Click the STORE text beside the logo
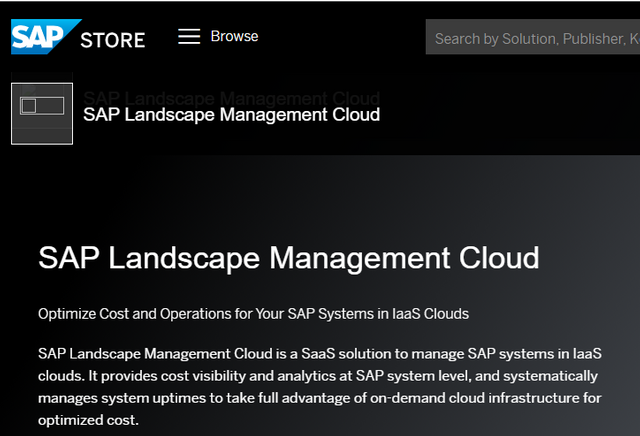The height and width of the screenshot is (436, 640). pyautogui.click(x=113, y=40)
